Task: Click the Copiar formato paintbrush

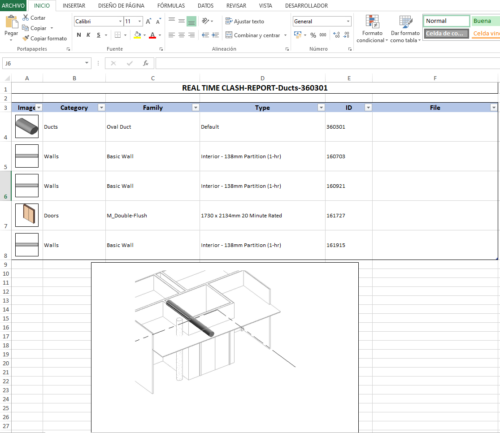Action: pyautogui.click(x=25, y=38)
